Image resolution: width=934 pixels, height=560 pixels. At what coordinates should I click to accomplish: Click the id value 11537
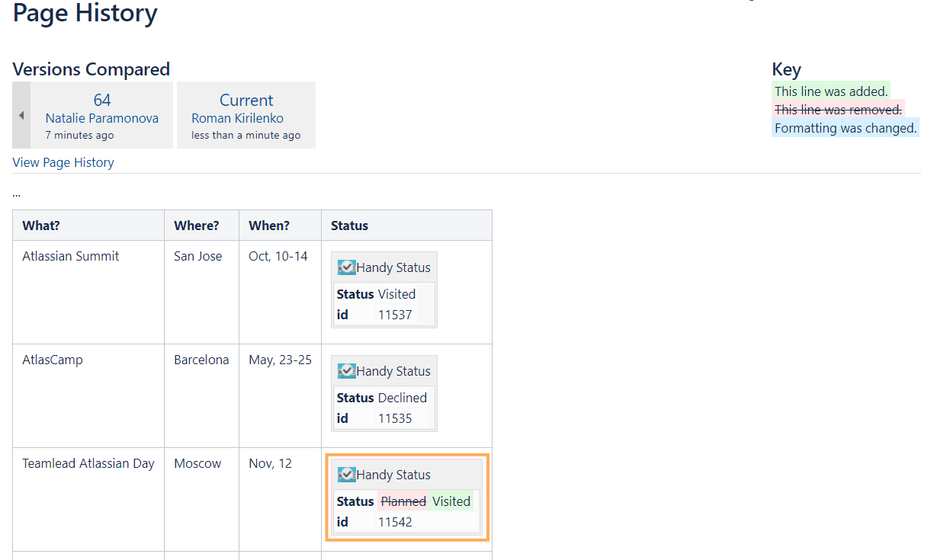pyautogui.click(x=395, y=315)
